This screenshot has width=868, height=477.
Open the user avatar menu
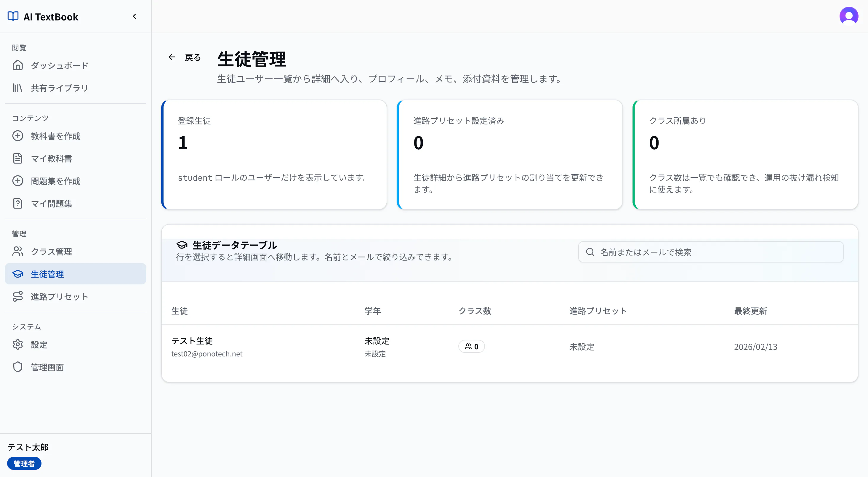(x=848, y=16)
